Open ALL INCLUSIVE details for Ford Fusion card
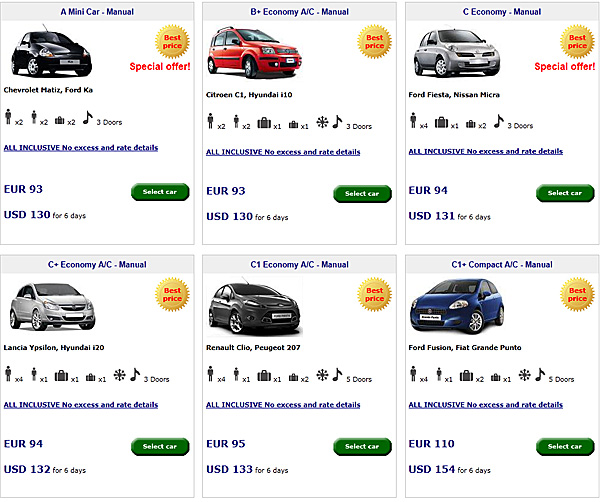This screenshot has width=600, height=502. [x=486, y=404]
